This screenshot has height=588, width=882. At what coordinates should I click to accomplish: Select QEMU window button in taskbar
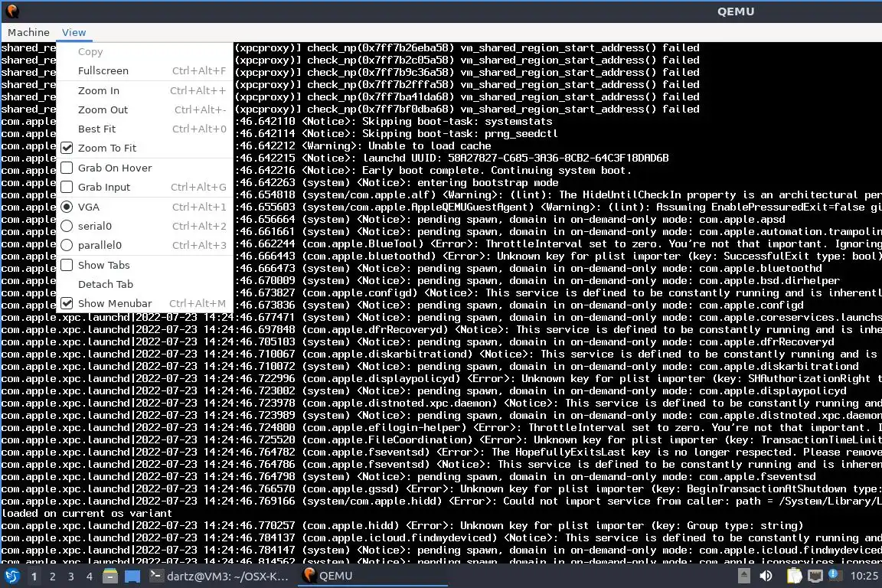point(372,576)
